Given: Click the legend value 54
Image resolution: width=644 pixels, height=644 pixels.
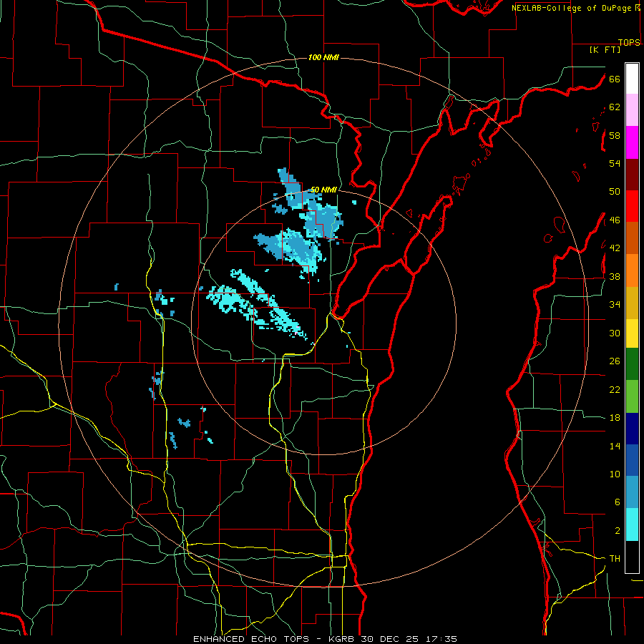Looking at the screenshot, I should pos(615,163).
